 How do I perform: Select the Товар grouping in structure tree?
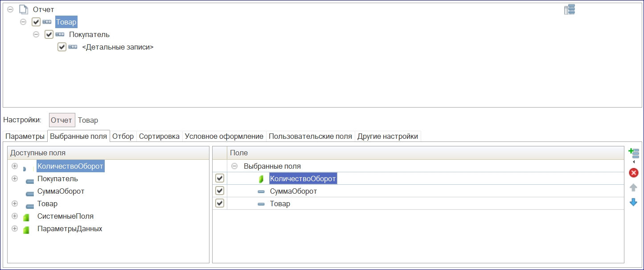click(66, 22)
